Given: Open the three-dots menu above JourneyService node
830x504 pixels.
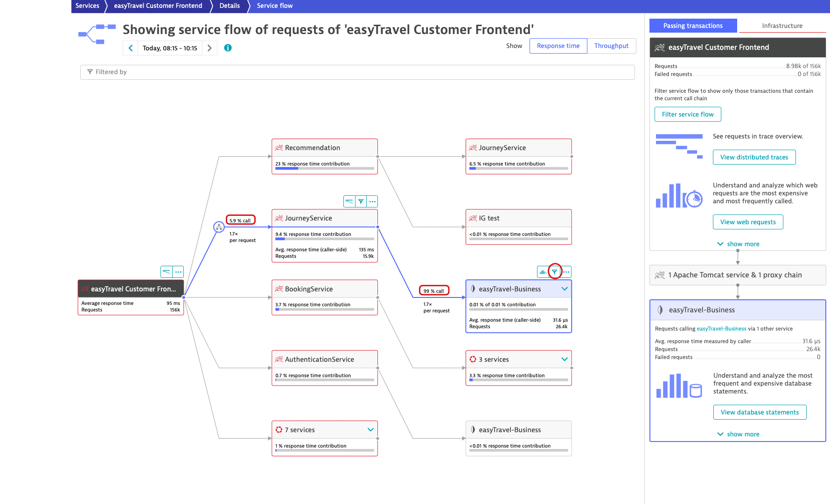Looking at the screenshot, I should point(372,201).
